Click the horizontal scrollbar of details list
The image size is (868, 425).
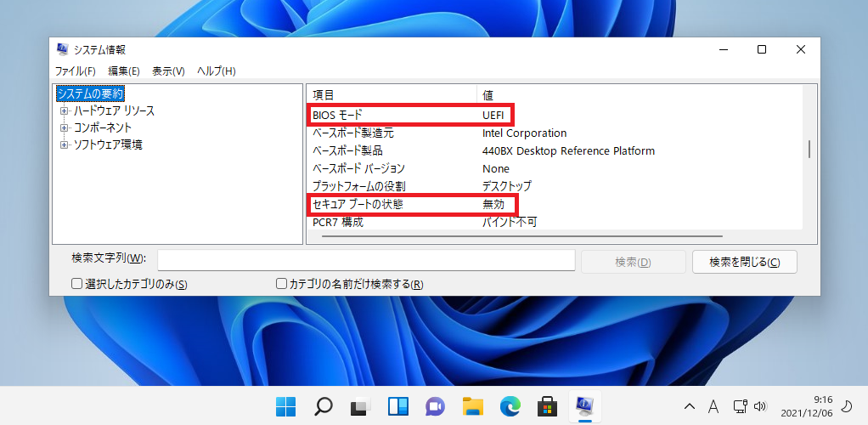coord(521,236)
